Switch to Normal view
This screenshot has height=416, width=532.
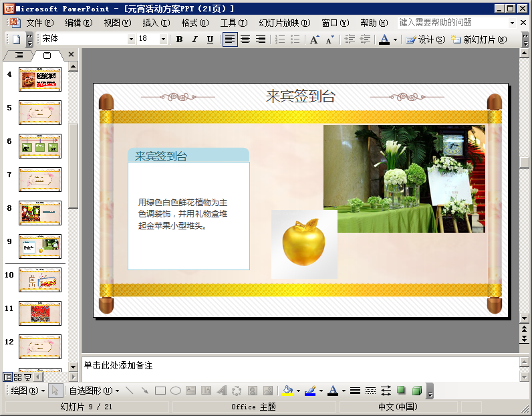tap(7, 377)
